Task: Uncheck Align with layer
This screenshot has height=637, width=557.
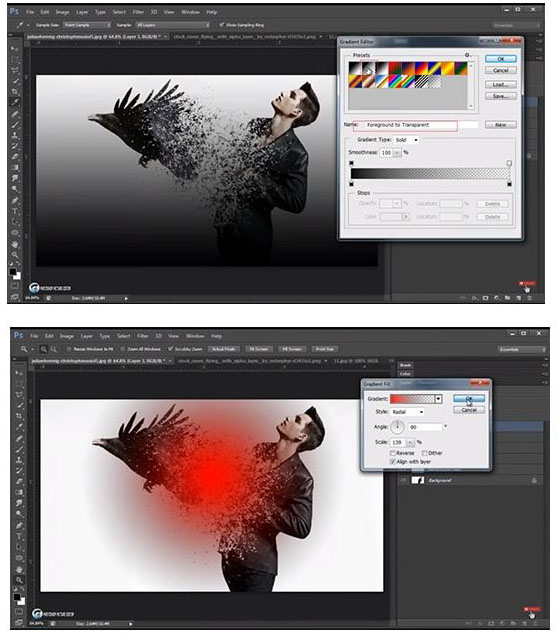Action: tap(392, 462)
